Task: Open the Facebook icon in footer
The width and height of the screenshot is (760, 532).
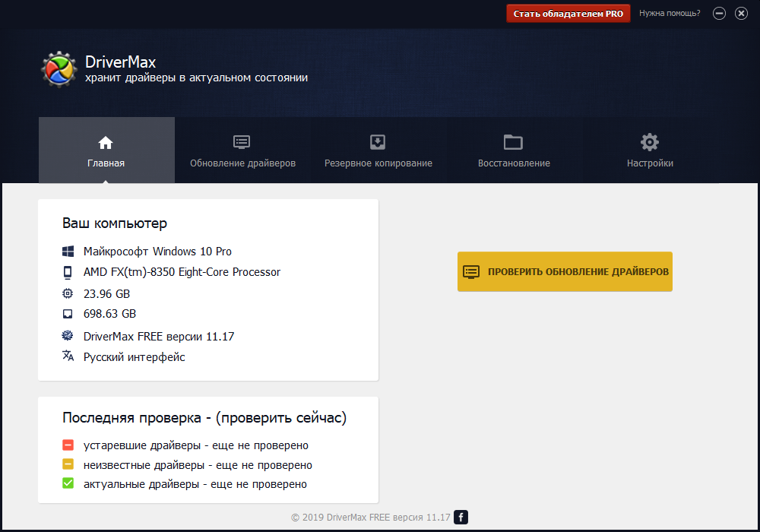Action: [x=461, y=517]
